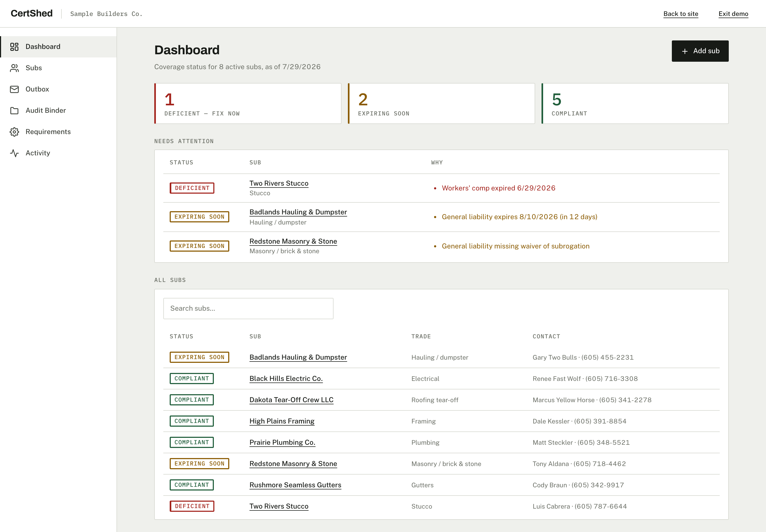View the Activity page
The width and height of the screenshot is (766, 532).
tap(59, 153)
